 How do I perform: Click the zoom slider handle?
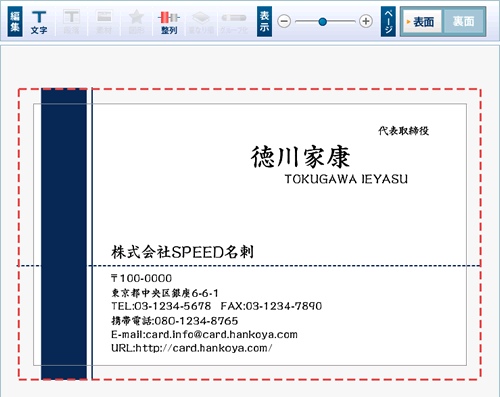click(322, 22)
